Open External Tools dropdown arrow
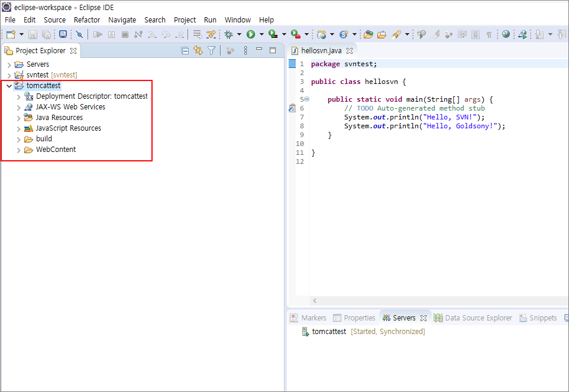Screen dimensions: 569x392 [x=306, y=34]
